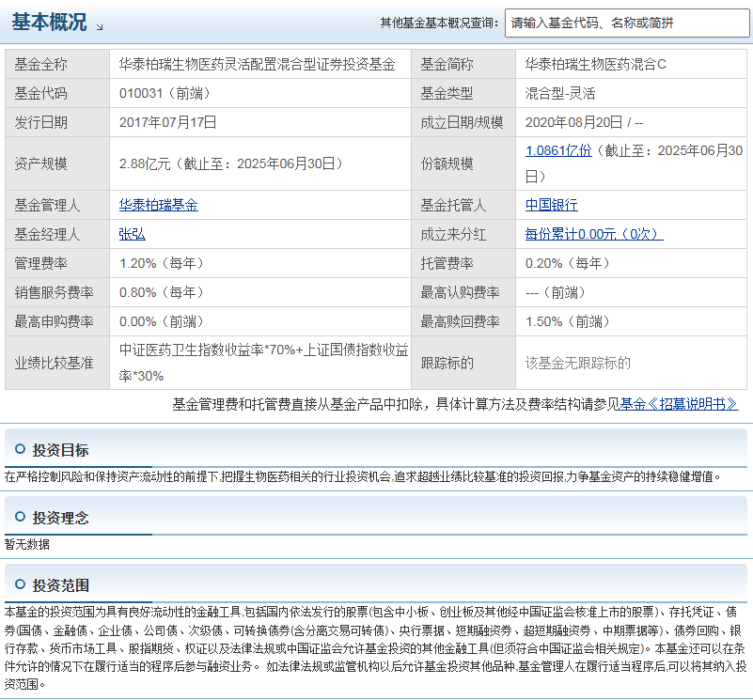Select the 投资范围 section heading
Screen dimensions: 753x700
[x=60, y=585]
